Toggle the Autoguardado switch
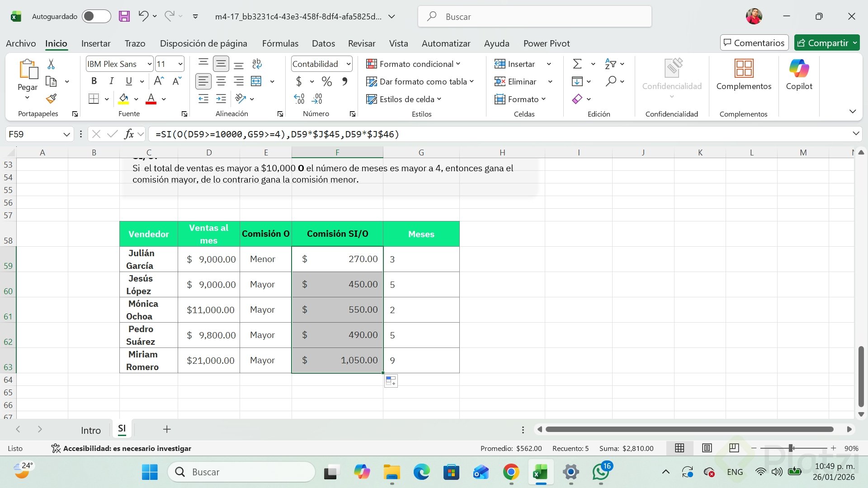This screenshot has width=868, height=488. pyautogui.click(x=96, y=16)
